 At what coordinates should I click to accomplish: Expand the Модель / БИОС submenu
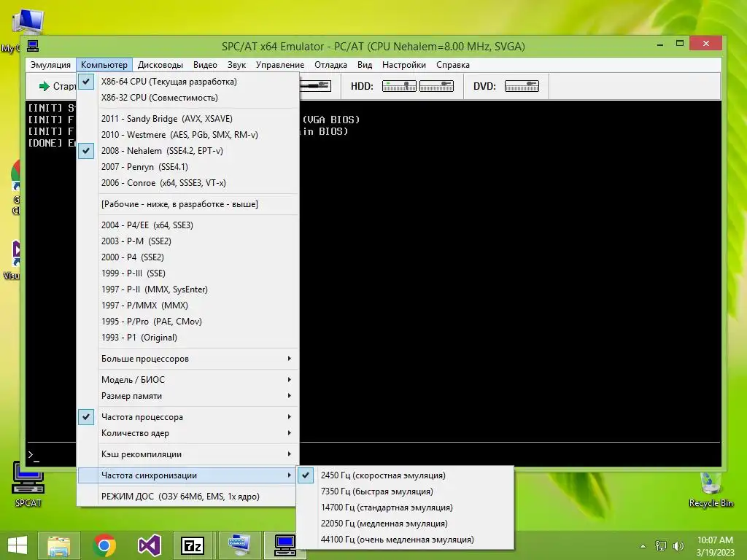pyautogui.click(x=187, y=379)
